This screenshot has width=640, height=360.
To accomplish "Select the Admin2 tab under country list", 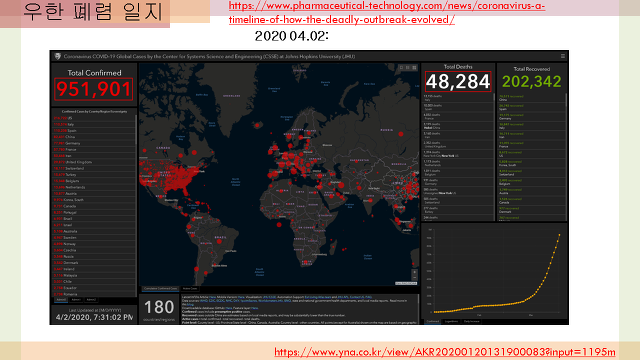I will (x=91, y=300).
